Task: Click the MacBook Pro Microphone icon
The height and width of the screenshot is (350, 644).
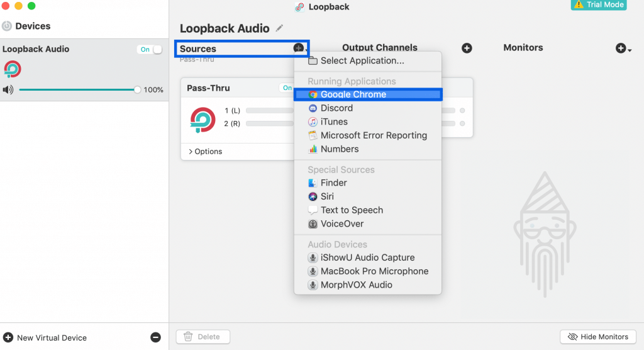Action: click(313, 271)
